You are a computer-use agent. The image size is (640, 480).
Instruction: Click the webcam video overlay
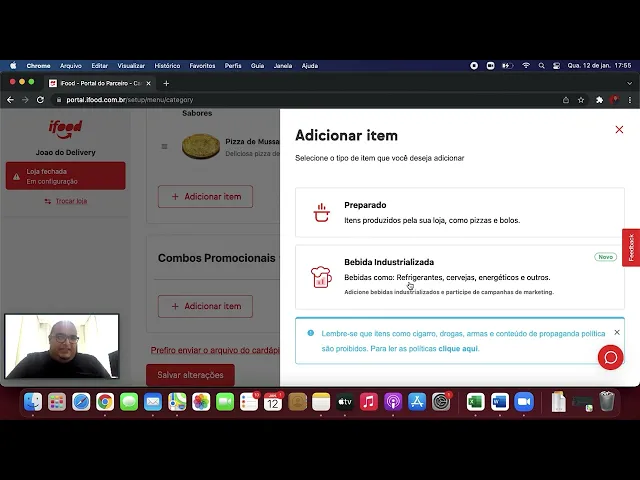pos(62,346)
